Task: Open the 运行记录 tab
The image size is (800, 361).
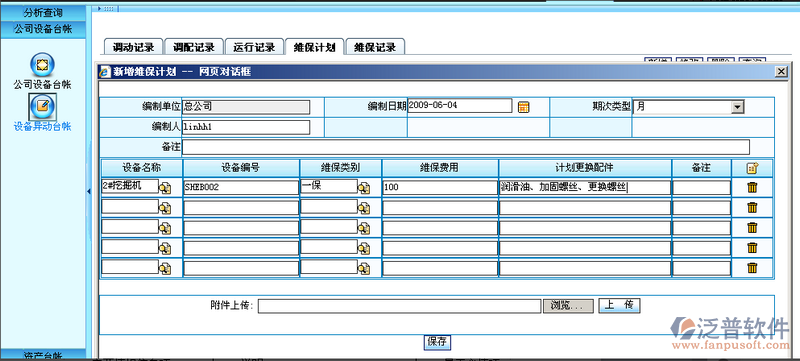Action: coord(254,47)
